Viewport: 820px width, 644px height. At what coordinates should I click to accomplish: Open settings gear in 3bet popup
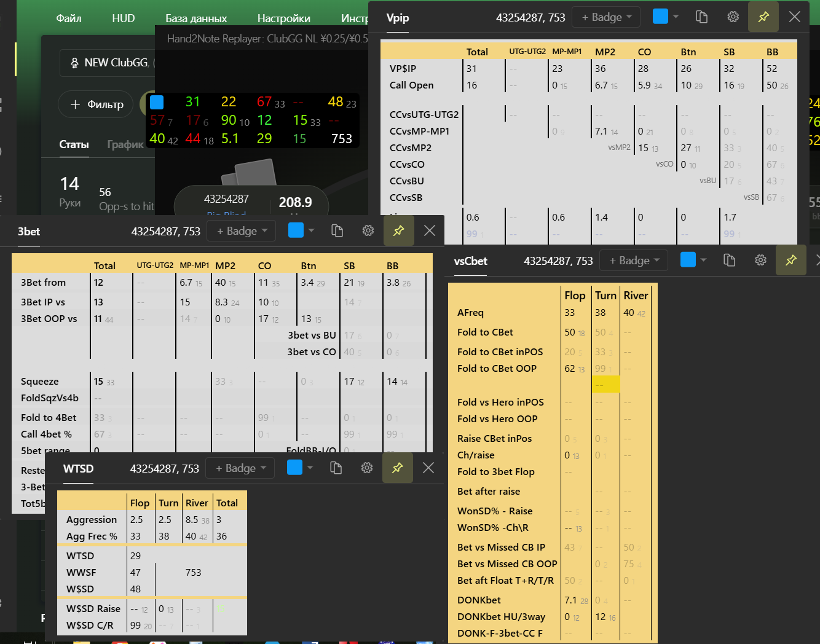coord(368,230)
